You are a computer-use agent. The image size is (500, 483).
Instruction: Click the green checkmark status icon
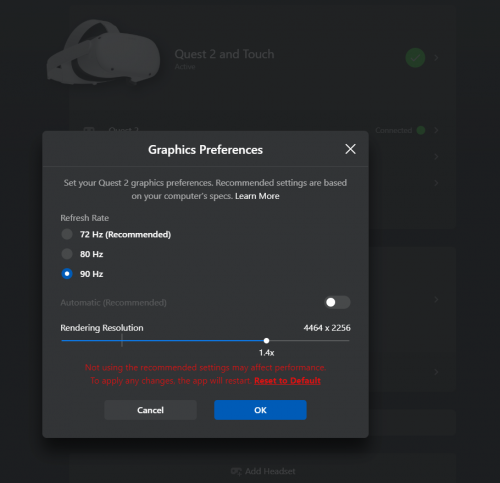click(x=415, y=58)
